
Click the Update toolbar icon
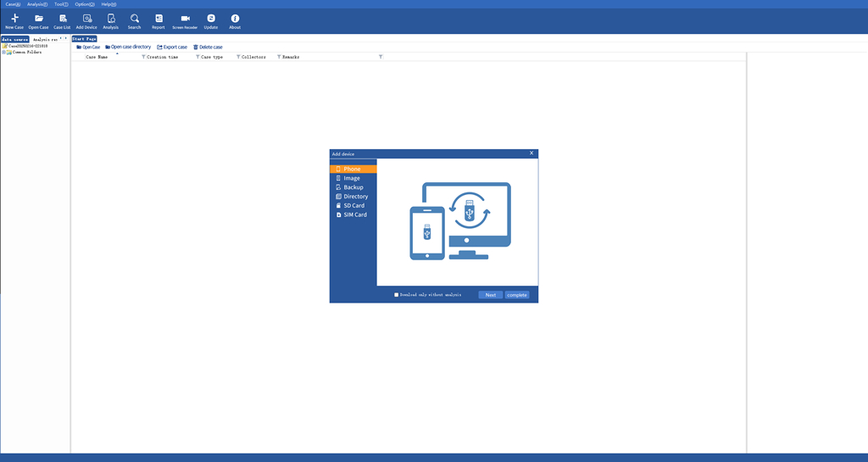211,21
